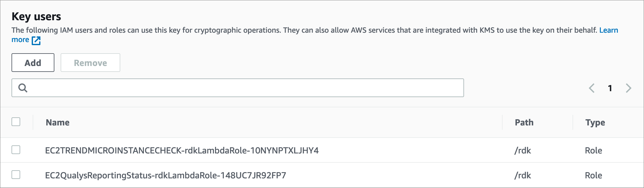Viewport: 644px width, 188px height.
Task: Click the EC2QualysReportingStatus-rdkLambdaRole row name
Action: click(x=166, y=176)
